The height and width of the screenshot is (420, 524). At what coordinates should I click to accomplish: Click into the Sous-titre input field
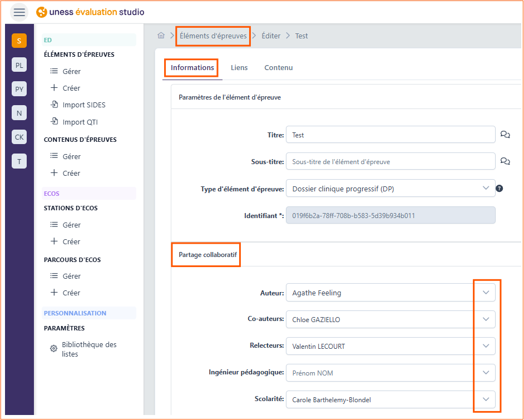click(390, 162)
